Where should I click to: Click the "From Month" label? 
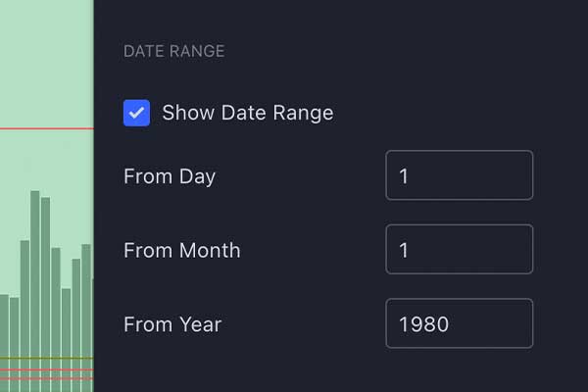pos(181,250)
